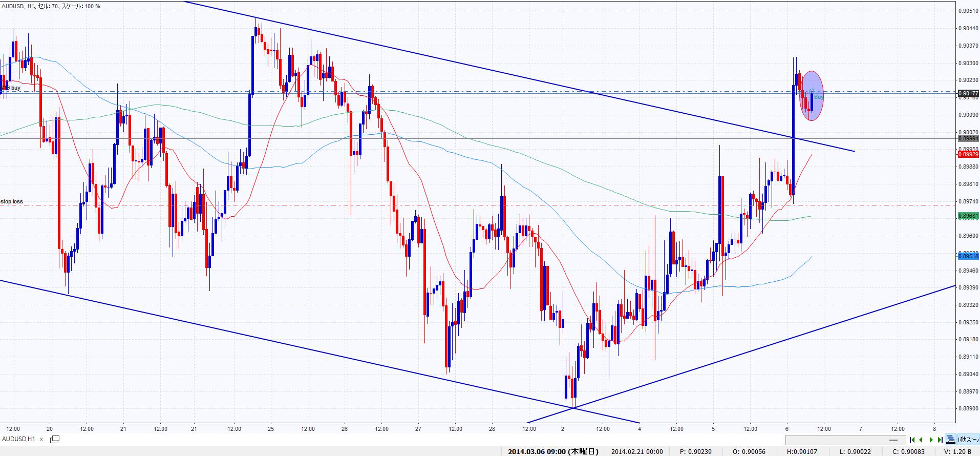Click the green scroll-left arrow

(x=921, y=440)
